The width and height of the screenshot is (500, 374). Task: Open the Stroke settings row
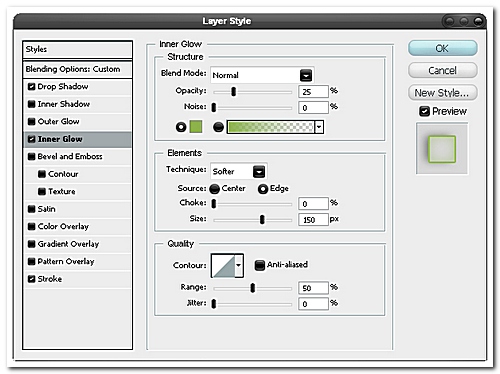click(77, 279)
